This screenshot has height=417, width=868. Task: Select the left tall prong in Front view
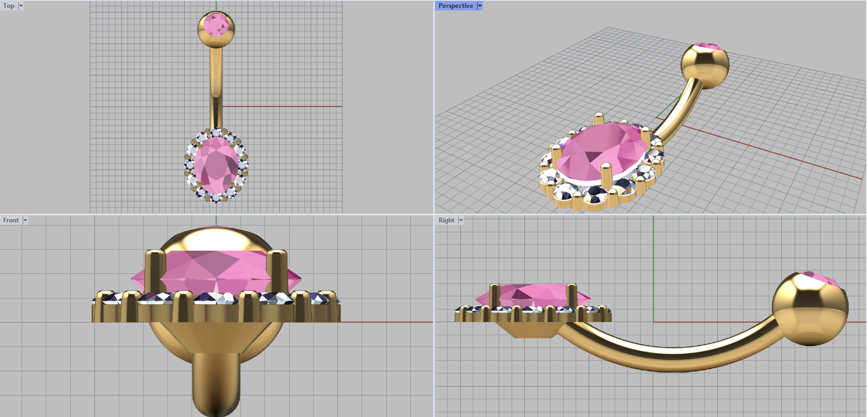coord(155,271)
